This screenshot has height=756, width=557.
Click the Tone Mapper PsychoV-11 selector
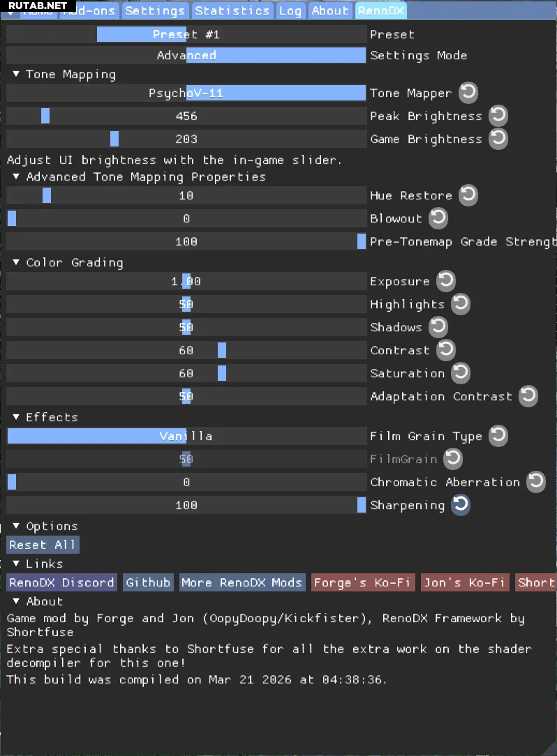click(186, 93)
